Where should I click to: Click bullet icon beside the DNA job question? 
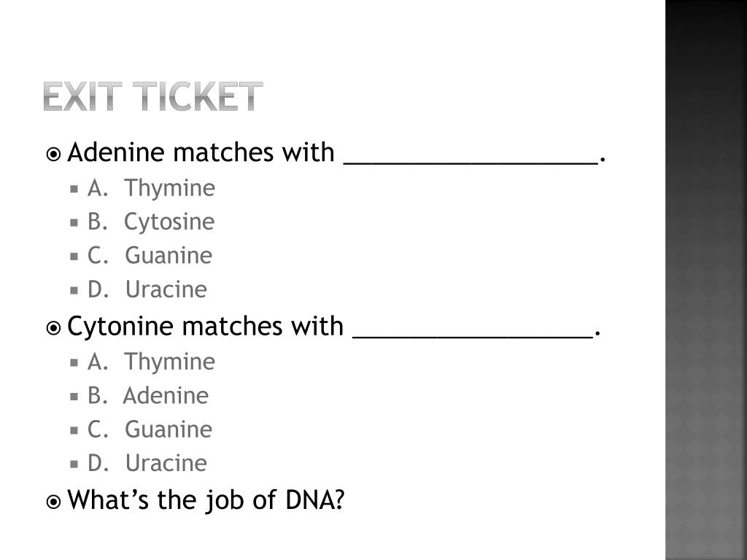click(53, 502)
